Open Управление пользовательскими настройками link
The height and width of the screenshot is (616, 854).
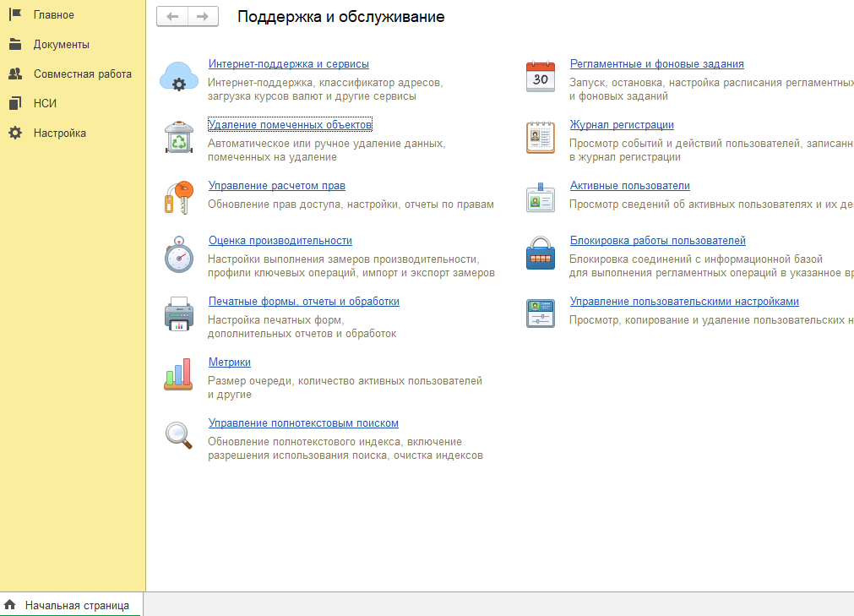(x=684, y=302)
